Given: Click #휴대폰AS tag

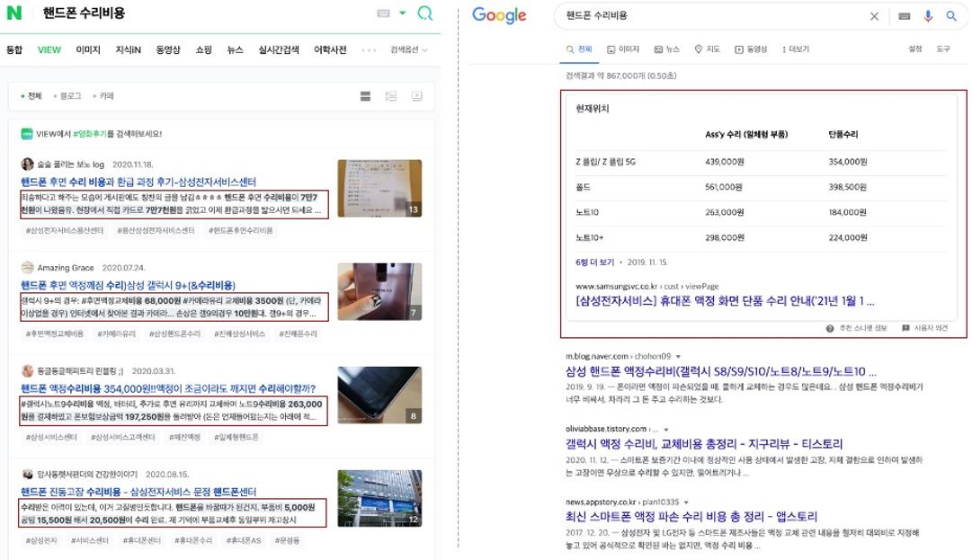Looking at the screenshot, I should point(244,541).
